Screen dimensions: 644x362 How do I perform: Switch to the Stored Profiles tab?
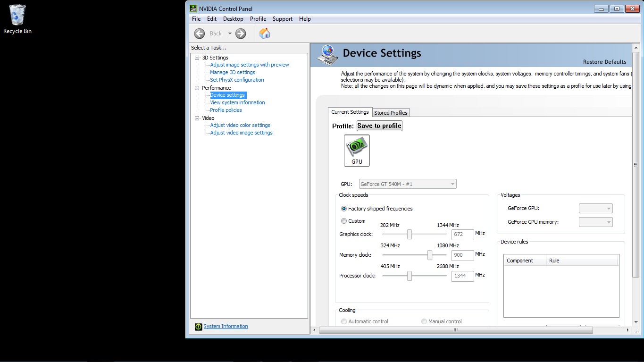click(391, 113)
